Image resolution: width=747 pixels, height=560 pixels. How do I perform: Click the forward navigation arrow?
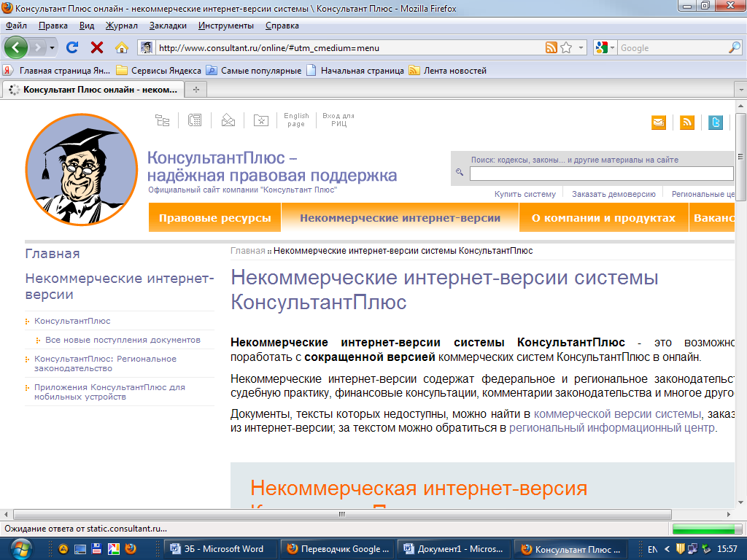tap(37, 47)
